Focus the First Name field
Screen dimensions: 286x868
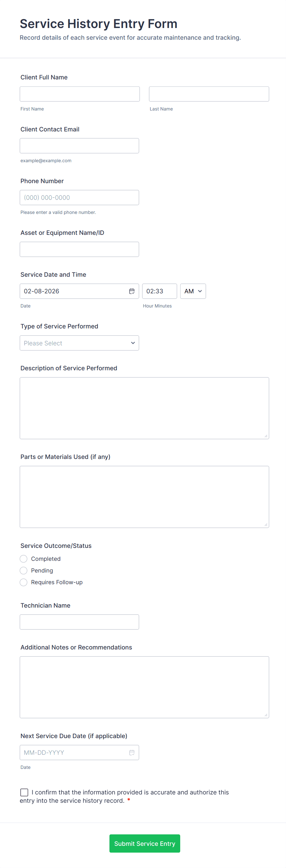[x=79, y=94]
